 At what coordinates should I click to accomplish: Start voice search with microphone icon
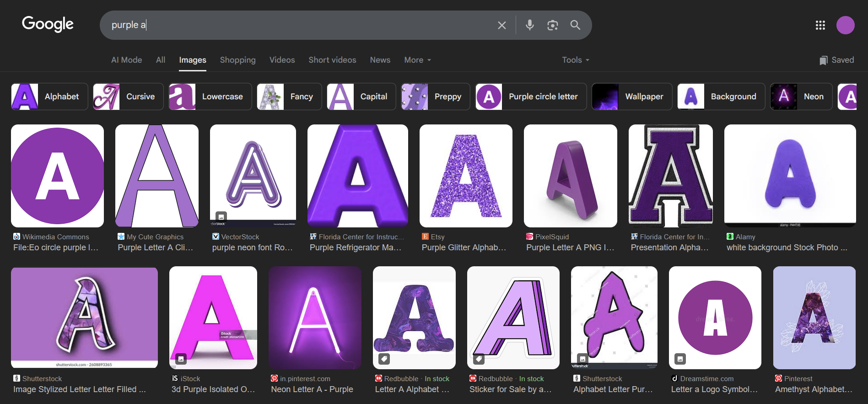(530, 25)
